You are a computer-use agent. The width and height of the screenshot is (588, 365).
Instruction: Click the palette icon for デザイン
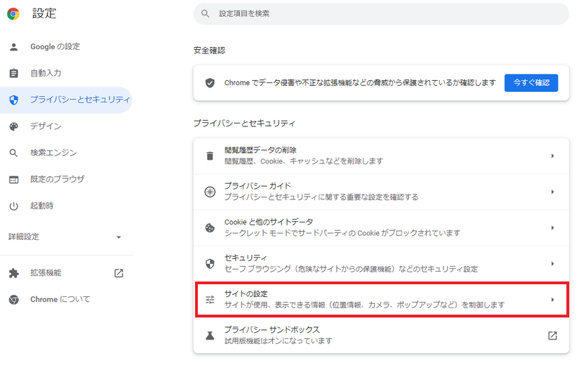click(13, 126)
